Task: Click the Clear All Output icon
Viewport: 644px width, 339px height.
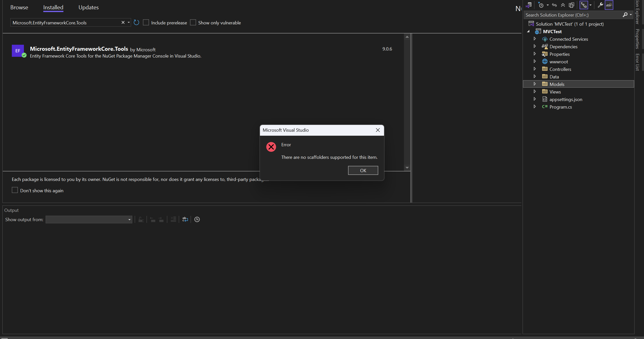Action: pyautogui.click(x=173, y=219)
